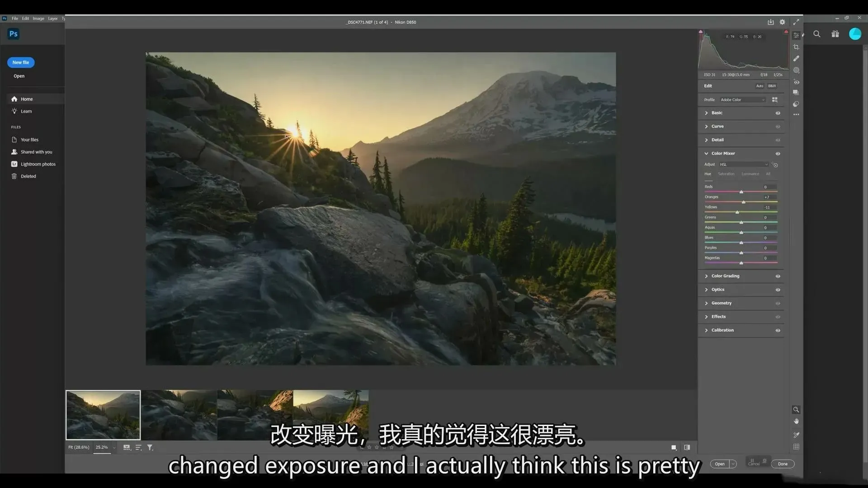Toggle Color Grading panel visibility eye
The image size is (868, 488).
778,276
